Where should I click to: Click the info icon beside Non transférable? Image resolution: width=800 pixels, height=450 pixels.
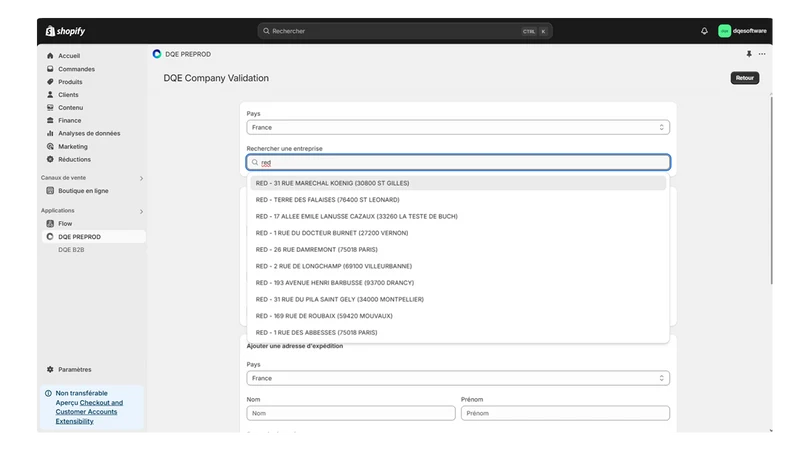click(48, 393)
